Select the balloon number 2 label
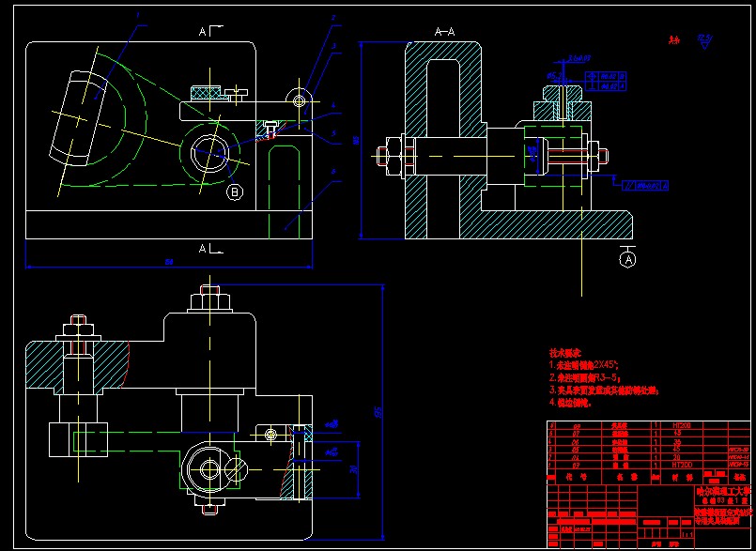 [x=333, y=17]
